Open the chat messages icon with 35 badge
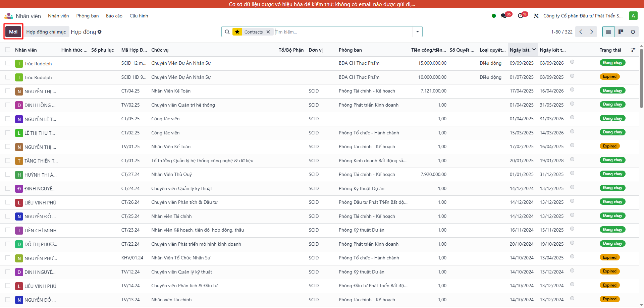The width and height of the screenshot is (644, 308). tap(503, 16)
